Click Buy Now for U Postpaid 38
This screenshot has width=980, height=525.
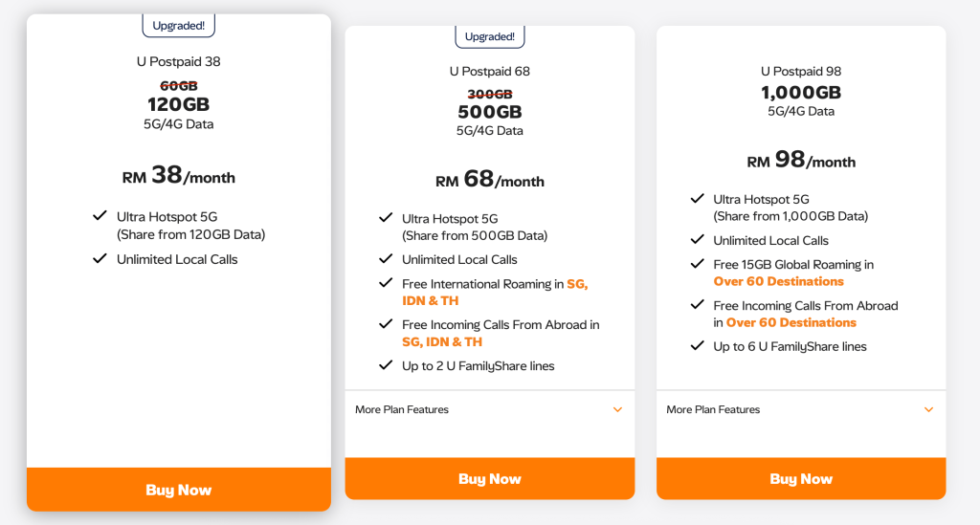click(179, 490)
